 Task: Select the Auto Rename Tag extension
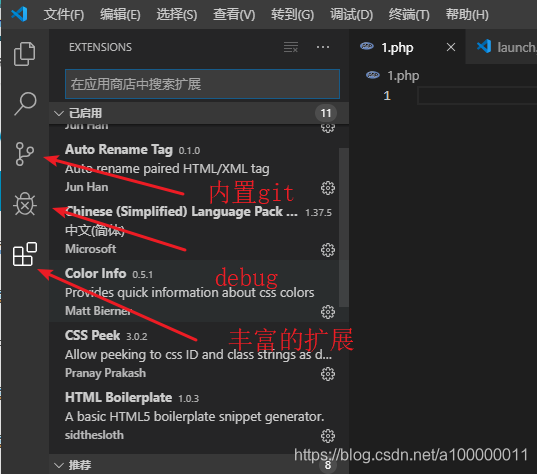(194, 168)
